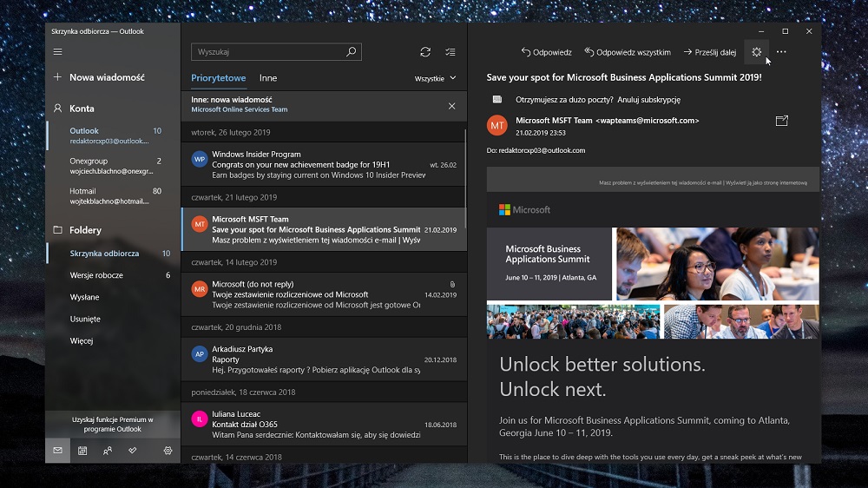Click Wyświetl ją jako stronę internetową link
This screenshot has height=488, width=868.
tap(766, 183)
